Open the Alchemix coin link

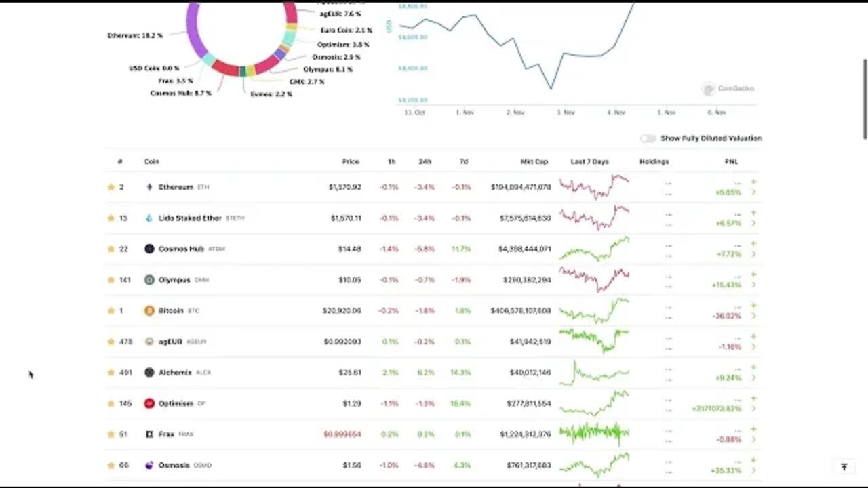point(175,373)
